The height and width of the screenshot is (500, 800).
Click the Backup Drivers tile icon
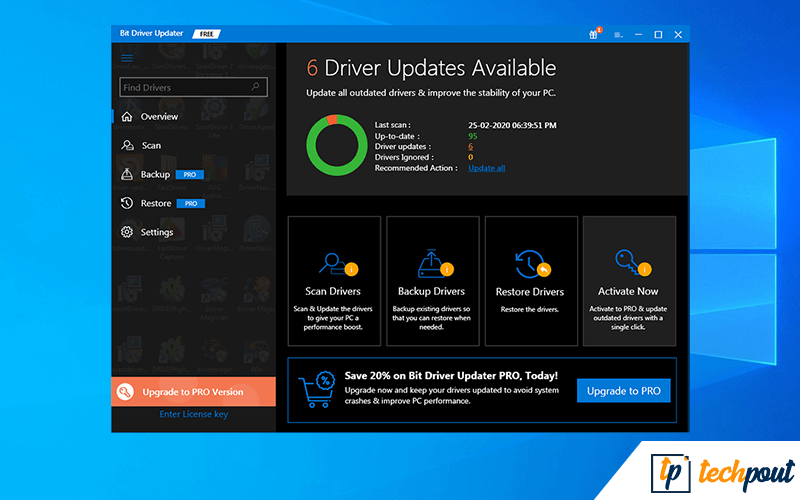coord(432,264)
